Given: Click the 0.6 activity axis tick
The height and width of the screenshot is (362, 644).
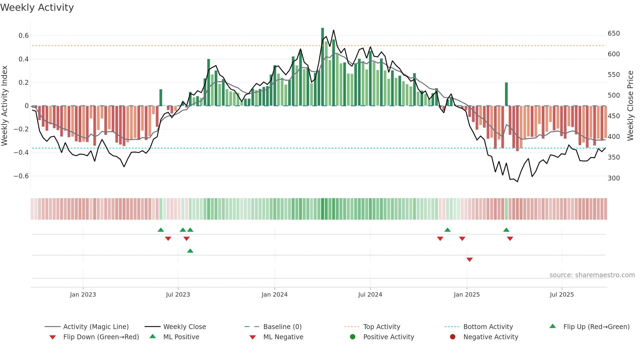Looking at the screenshot, I should tap(24, 36).
